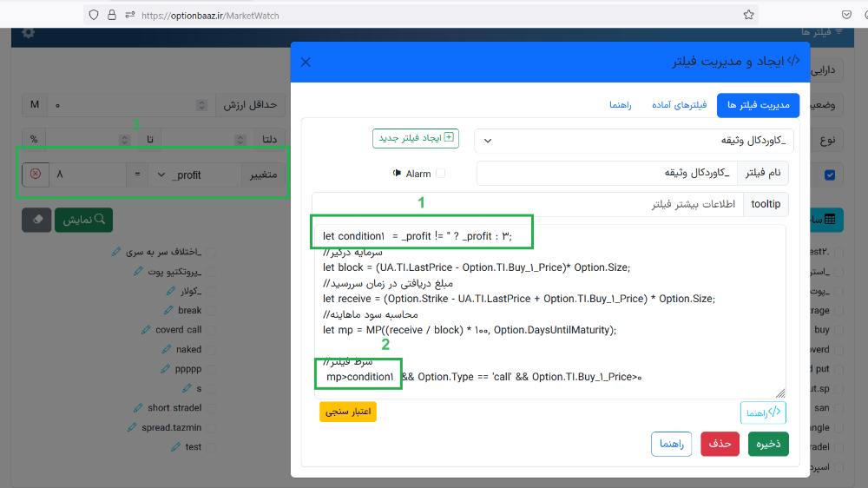
Task: Open settings gear icon on page header
Action: (x=29, y=33)
